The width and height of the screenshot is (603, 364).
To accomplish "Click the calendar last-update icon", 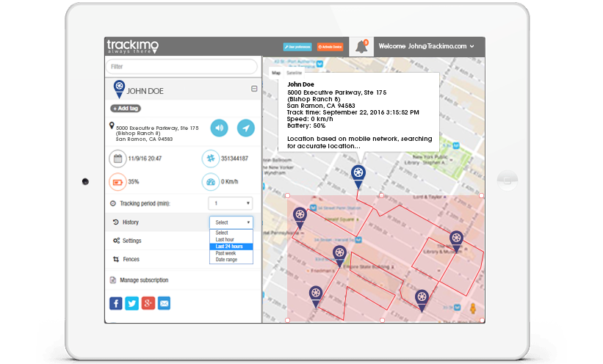I will pyautogui.click(x=118, y=159).
